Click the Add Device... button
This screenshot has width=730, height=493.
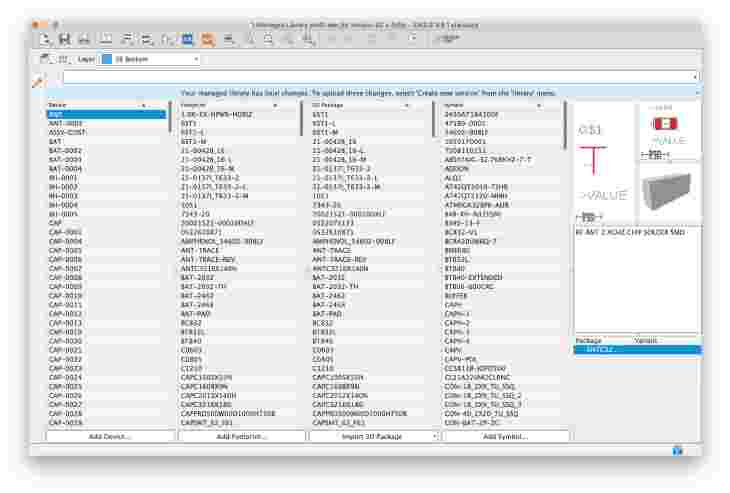[x=110, y=436]
